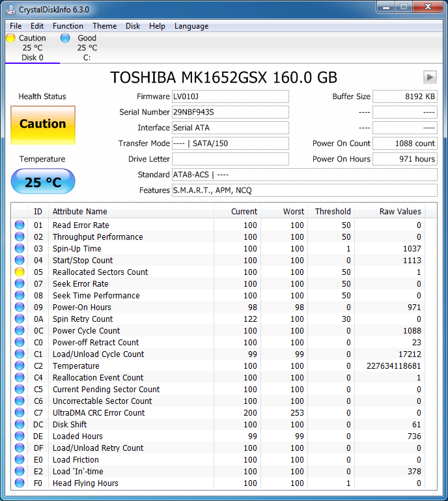Click blue status icon for Uncorrectable Sector Count
The image size is (448, 501).
20,401
